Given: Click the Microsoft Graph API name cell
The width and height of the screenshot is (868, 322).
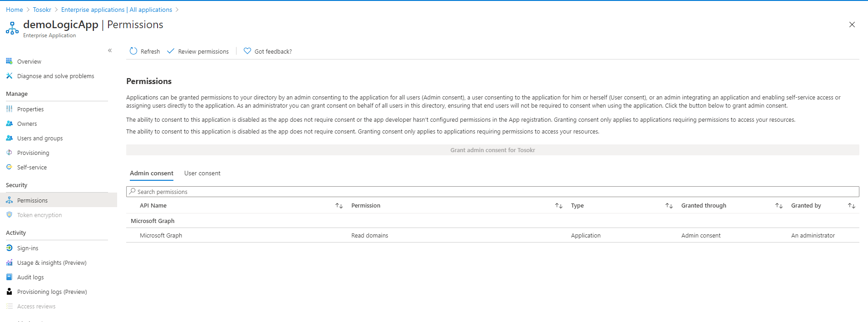Looking at the screenshot, I should point(161,235).
